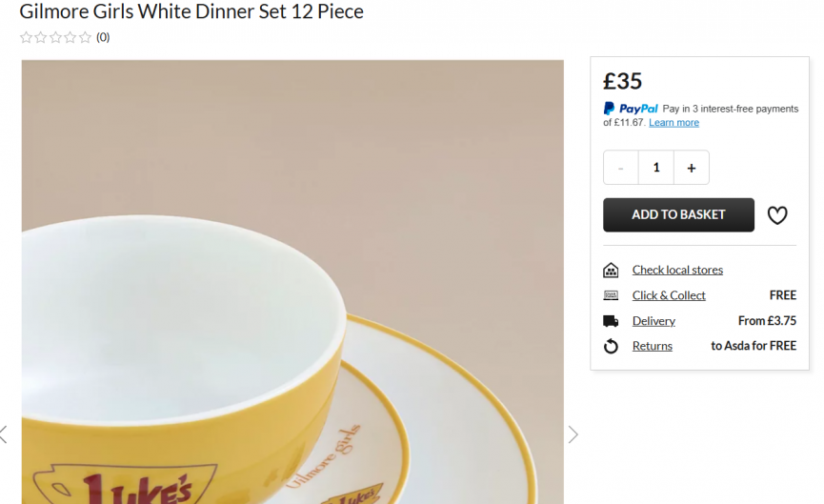
Task: Open Click & Collect link
Action: coord(669,295)
